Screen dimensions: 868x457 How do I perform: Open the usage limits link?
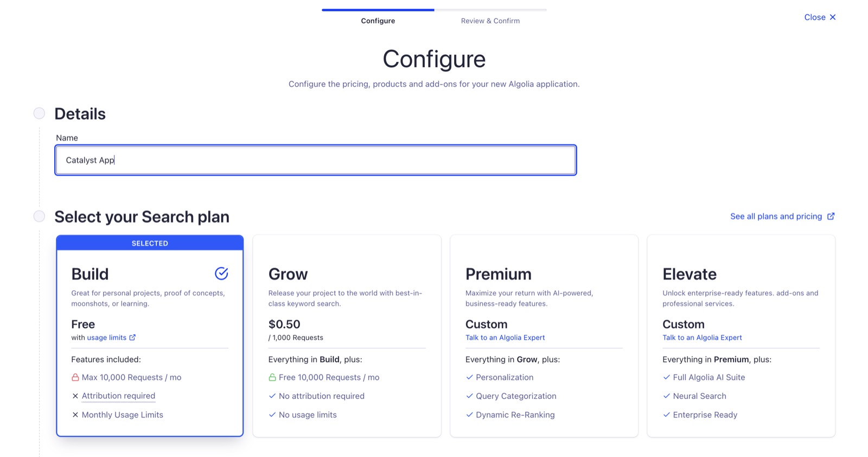coord(106,337)
